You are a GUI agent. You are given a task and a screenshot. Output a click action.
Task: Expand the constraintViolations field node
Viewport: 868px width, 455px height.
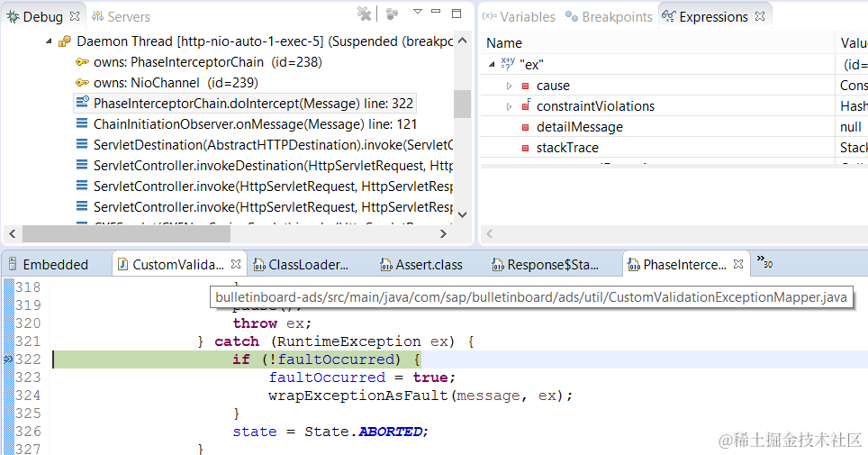pyautogui.click(x=510, y=106)
